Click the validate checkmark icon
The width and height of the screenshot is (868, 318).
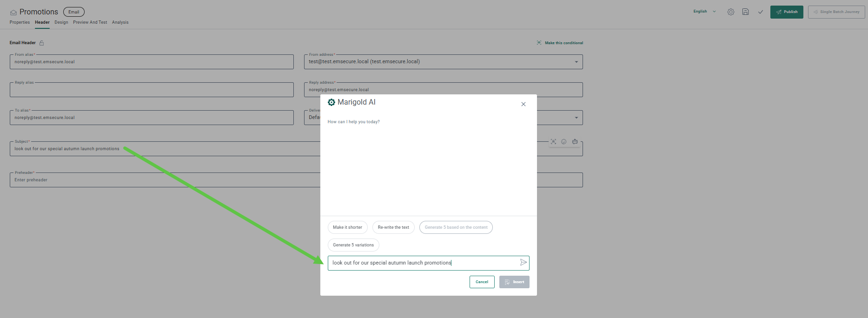click(760, 12)
